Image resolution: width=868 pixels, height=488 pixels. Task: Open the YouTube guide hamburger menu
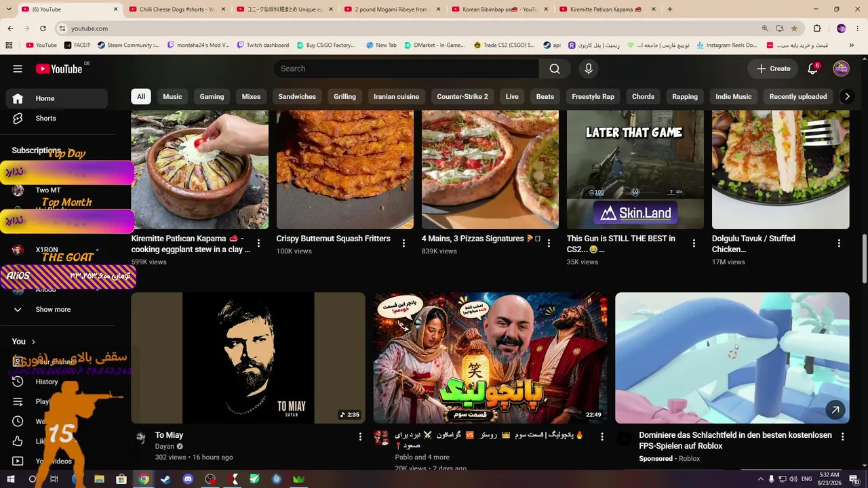coord(18,68)
